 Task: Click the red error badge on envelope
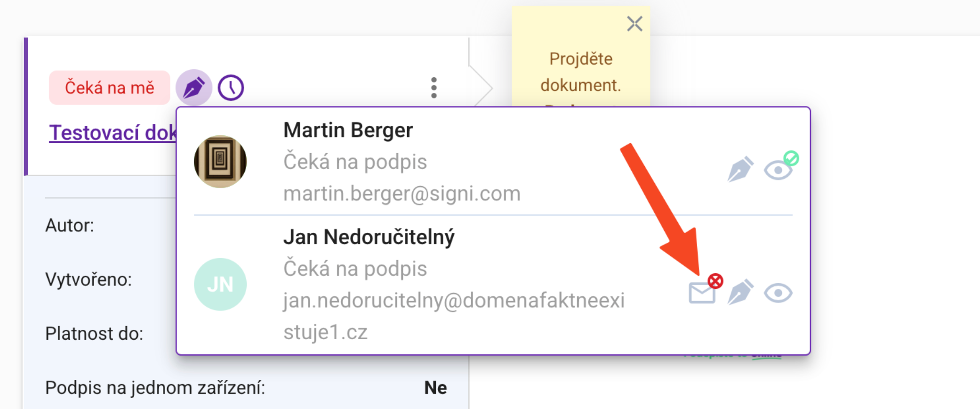pyautogui.click(x=715, y=281)
